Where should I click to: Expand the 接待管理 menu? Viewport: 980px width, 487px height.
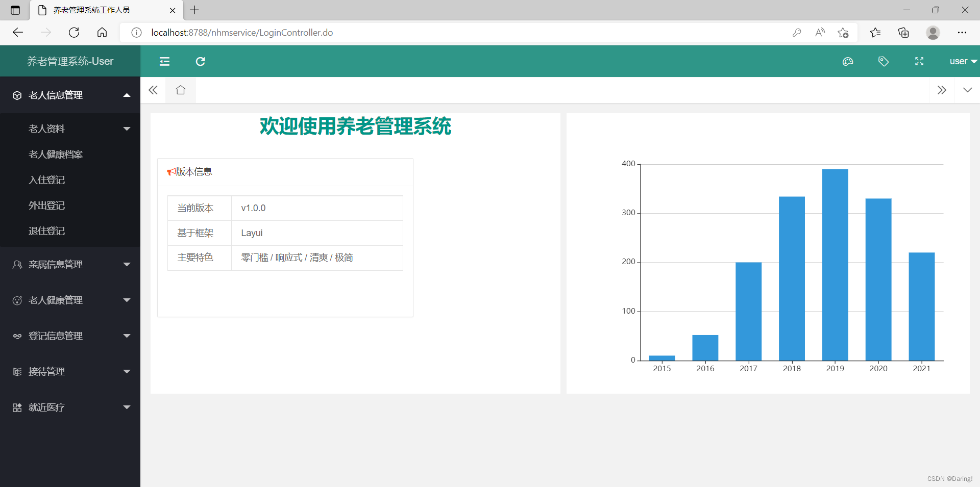[x=70, y=372]
